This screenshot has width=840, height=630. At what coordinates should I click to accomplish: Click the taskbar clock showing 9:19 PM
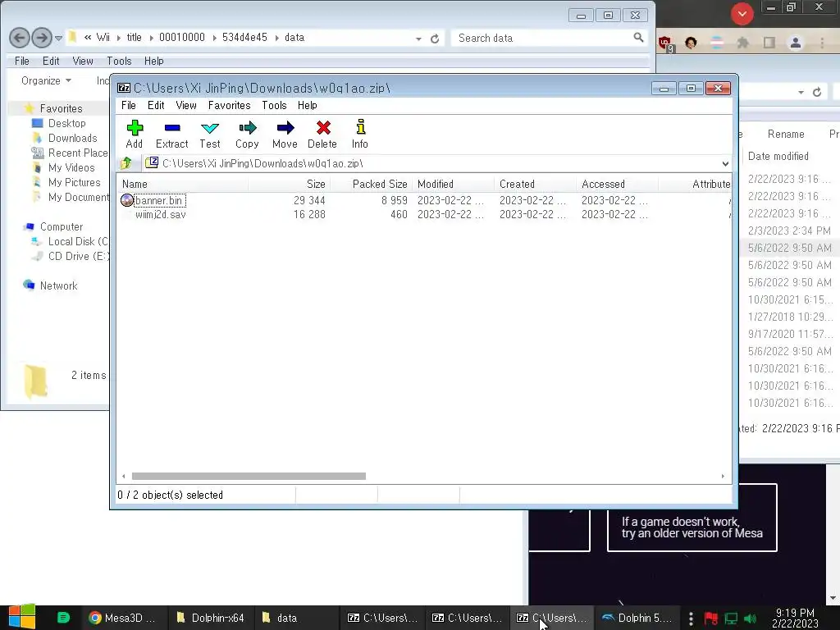click(x=795, y=618)
